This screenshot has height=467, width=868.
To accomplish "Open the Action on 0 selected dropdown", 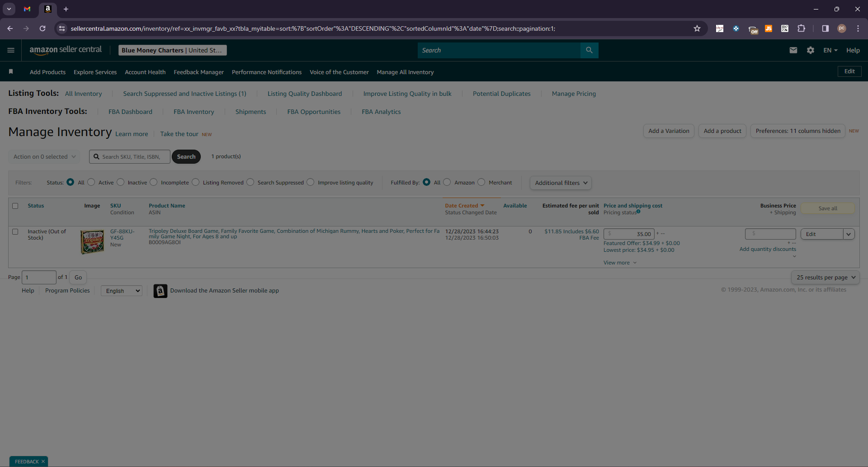I will [x=44, y=157].
